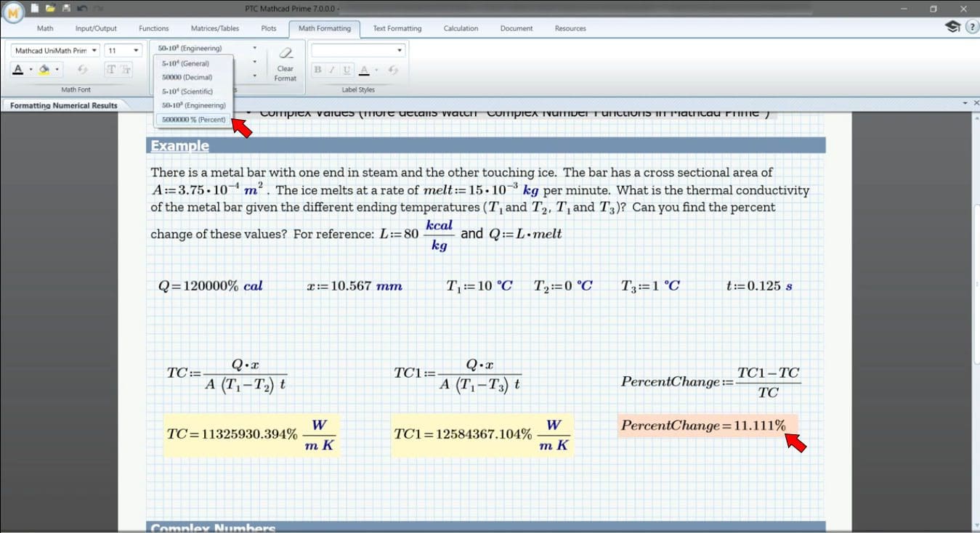The image size is (980, 533).
Task: Toggle Italic in Label Styles
Action: [332, 70]
